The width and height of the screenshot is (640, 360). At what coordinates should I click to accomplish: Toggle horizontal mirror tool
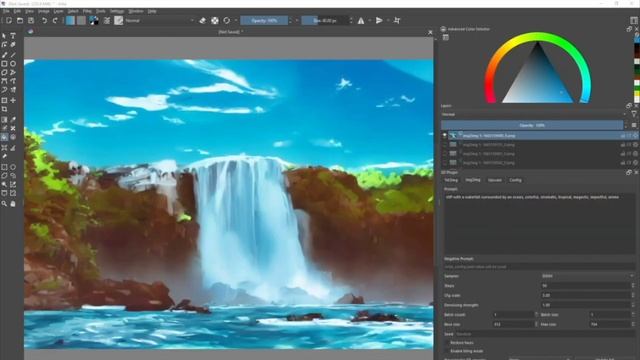coord(361,20)
